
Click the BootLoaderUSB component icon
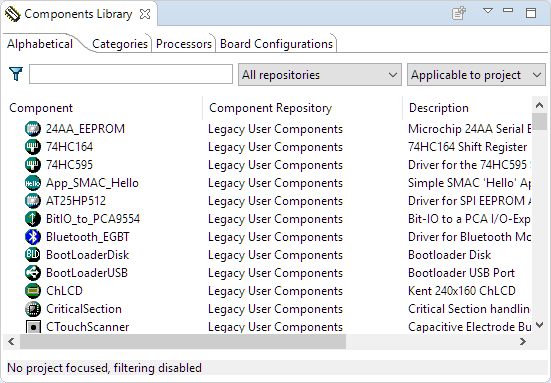(33, 272)
